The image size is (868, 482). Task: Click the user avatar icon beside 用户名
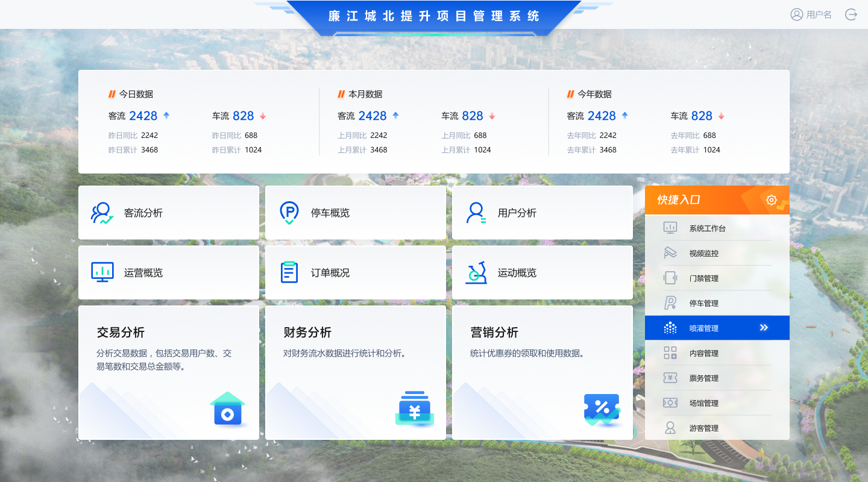797,14
